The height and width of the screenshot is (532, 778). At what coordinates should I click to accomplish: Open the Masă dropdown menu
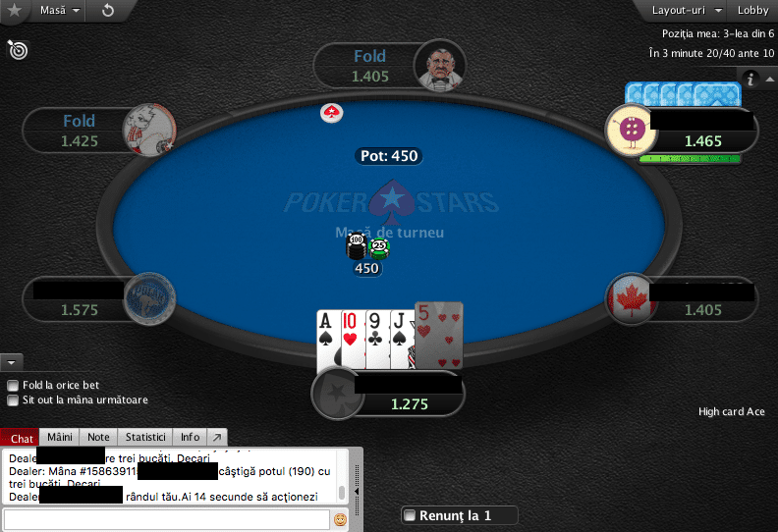[60, 11]
